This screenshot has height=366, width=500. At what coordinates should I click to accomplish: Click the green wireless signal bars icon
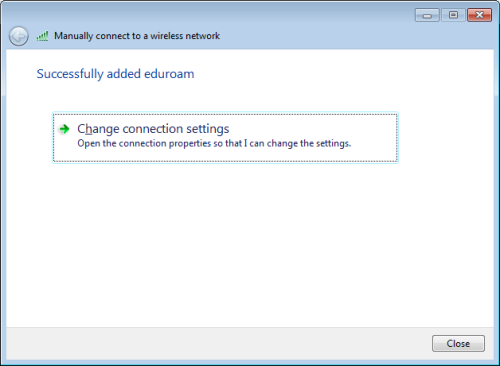[x=42, y=36]
